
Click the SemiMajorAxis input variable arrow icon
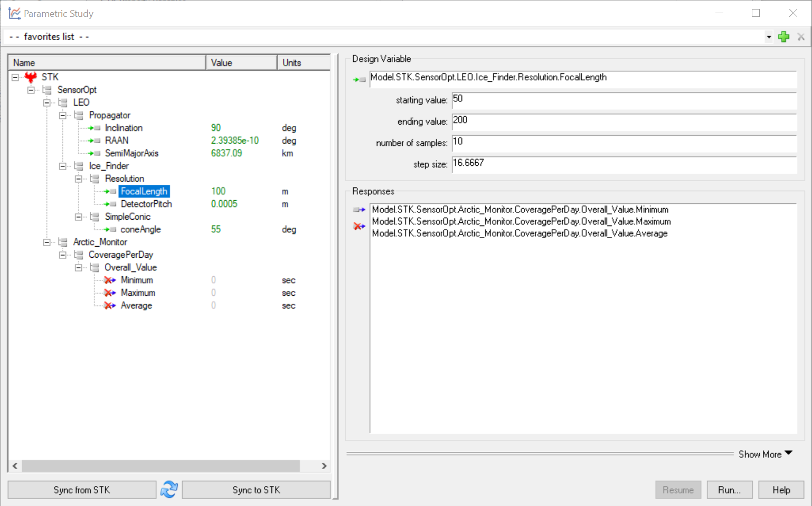click(95, 153)
